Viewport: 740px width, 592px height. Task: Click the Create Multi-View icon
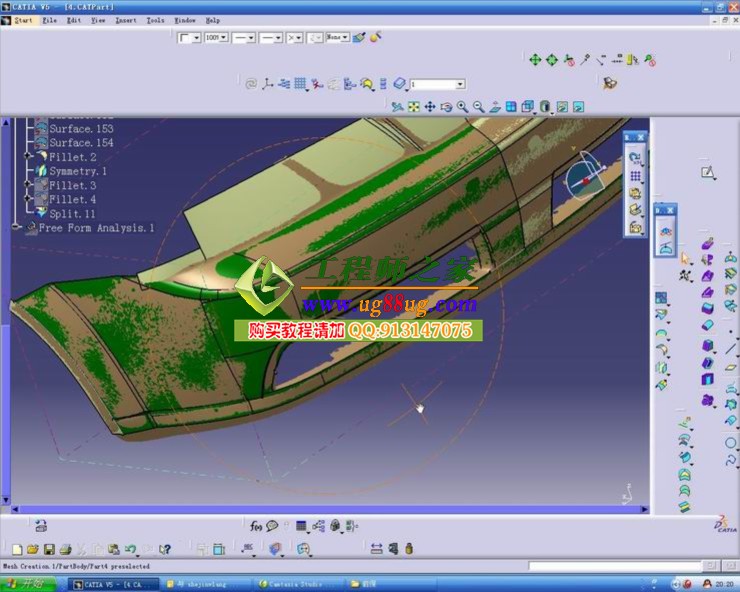[511, 107]
